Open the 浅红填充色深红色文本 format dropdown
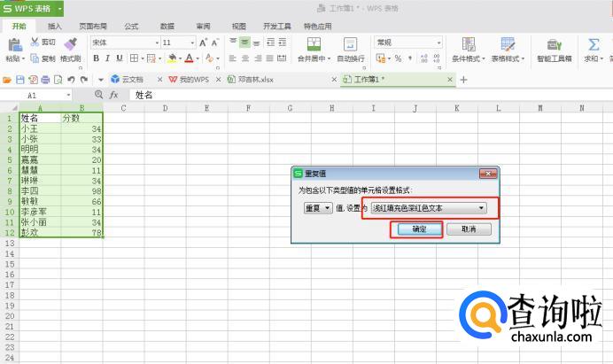This screenshot has height=364, width=613. (x=429, y=208)
